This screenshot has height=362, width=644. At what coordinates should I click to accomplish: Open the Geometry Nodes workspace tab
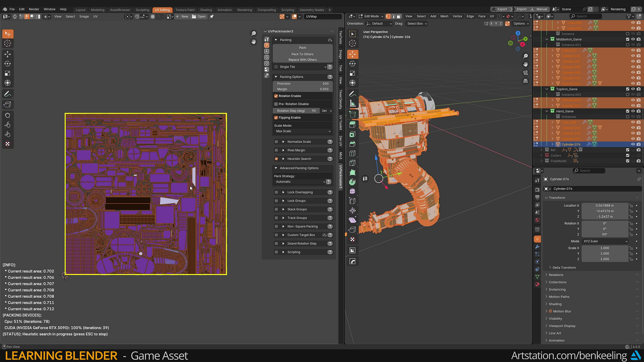(x=312, y=10)
